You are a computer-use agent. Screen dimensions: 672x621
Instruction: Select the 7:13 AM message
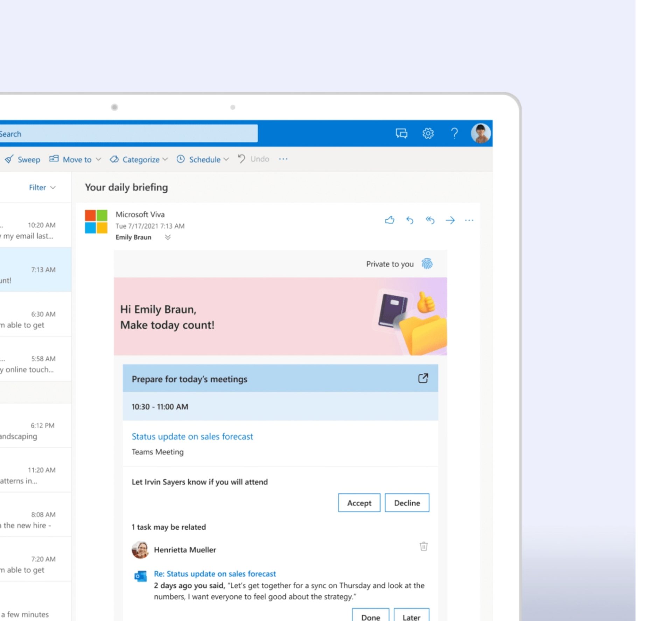(35, 270)
